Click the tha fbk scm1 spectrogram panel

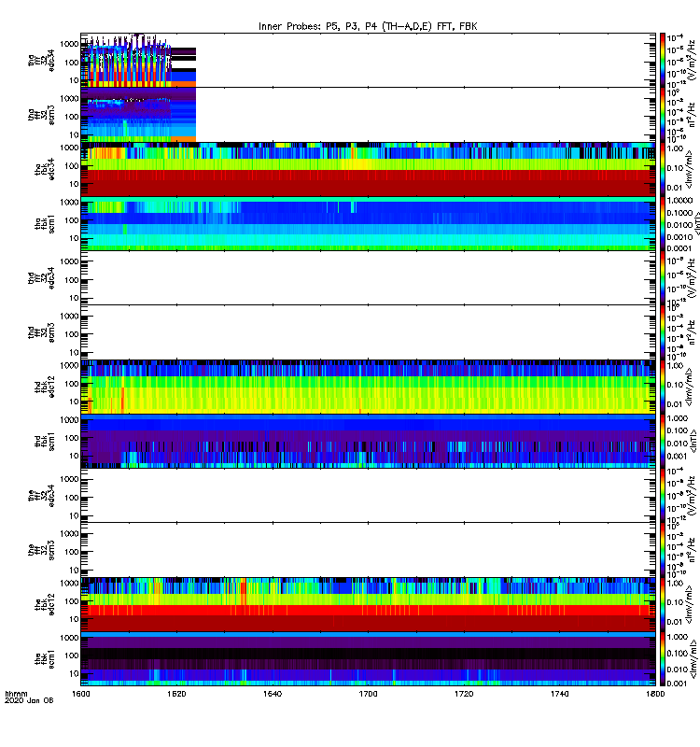(x=368, y=224)
